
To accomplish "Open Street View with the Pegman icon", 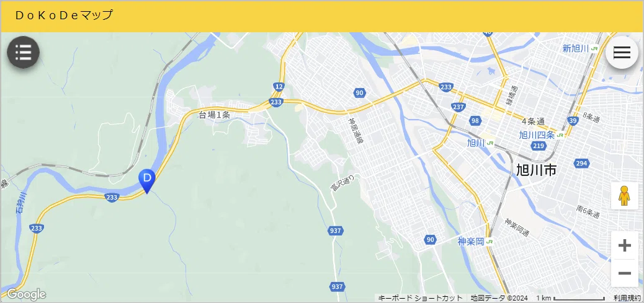I will 624,196.
